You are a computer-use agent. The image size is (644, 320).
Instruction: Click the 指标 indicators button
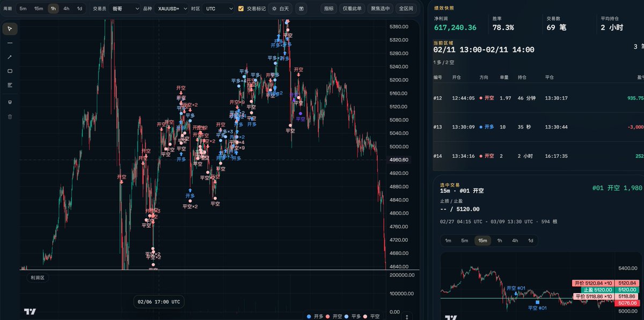[328, 9]
